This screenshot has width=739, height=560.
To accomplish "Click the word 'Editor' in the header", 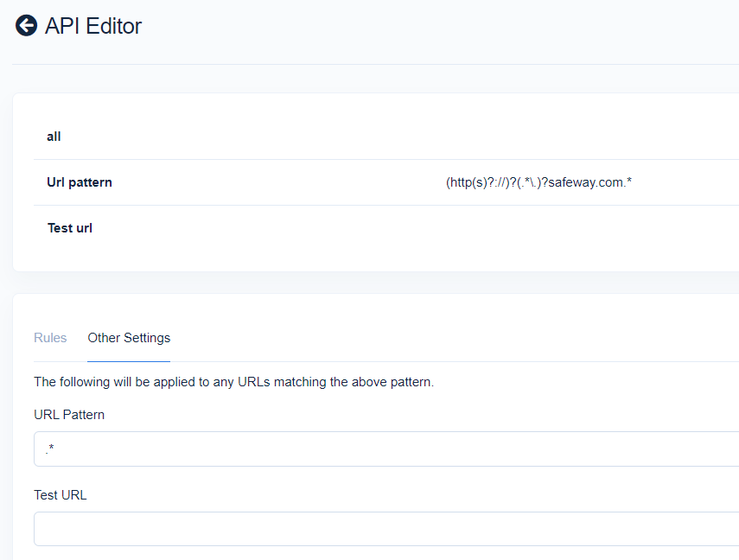I will click(x=113, y=26).
